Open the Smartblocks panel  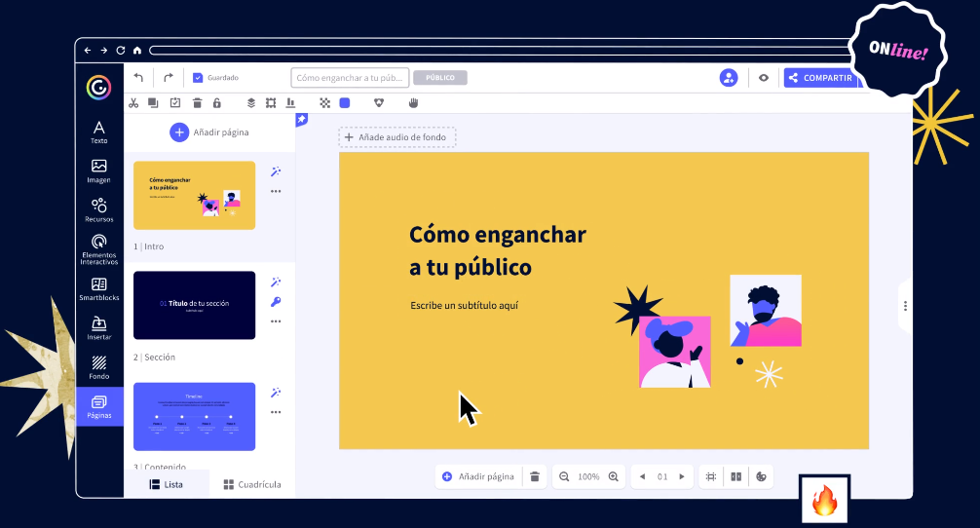[x=98, y=289]
